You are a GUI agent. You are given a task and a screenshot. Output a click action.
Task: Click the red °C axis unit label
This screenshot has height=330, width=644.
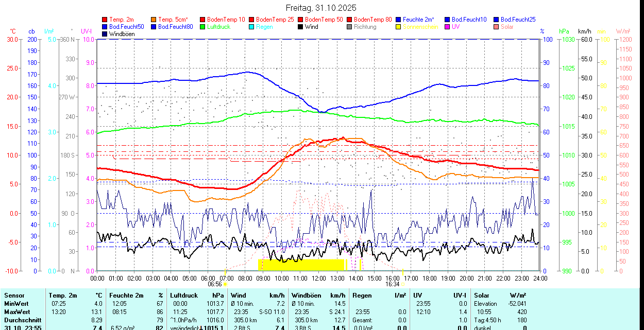[x=13, y=31]
